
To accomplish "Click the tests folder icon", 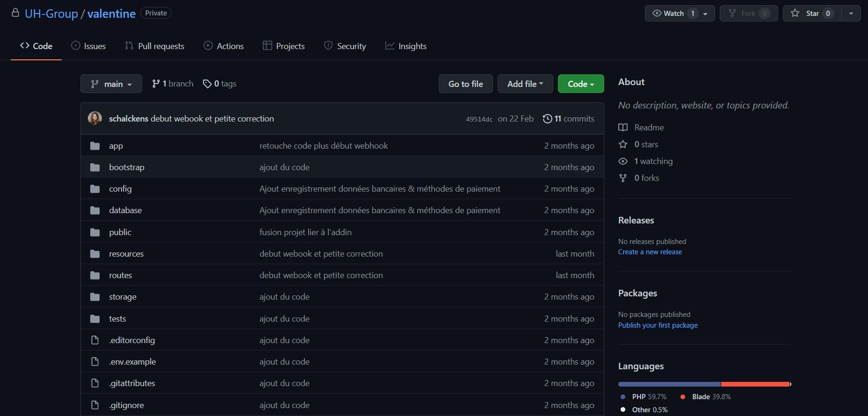I will click(95, 319).
